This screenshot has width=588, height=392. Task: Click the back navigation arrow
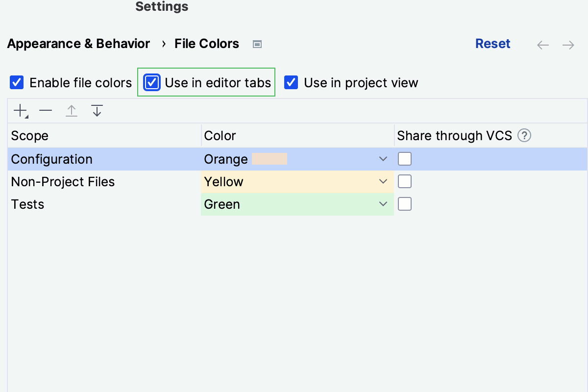pyautogui.click(x=543, y=45)
